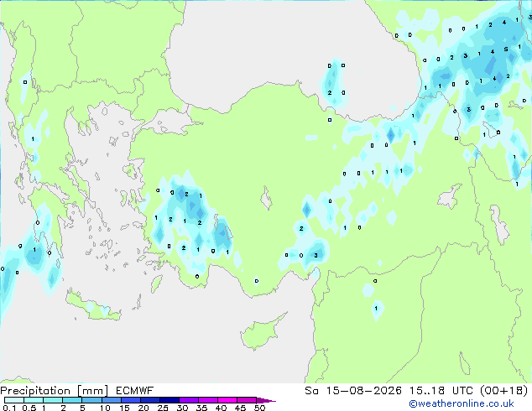Click the '10' legend scale label
Viewport: 532px width, 411px height.
[105, 408]
